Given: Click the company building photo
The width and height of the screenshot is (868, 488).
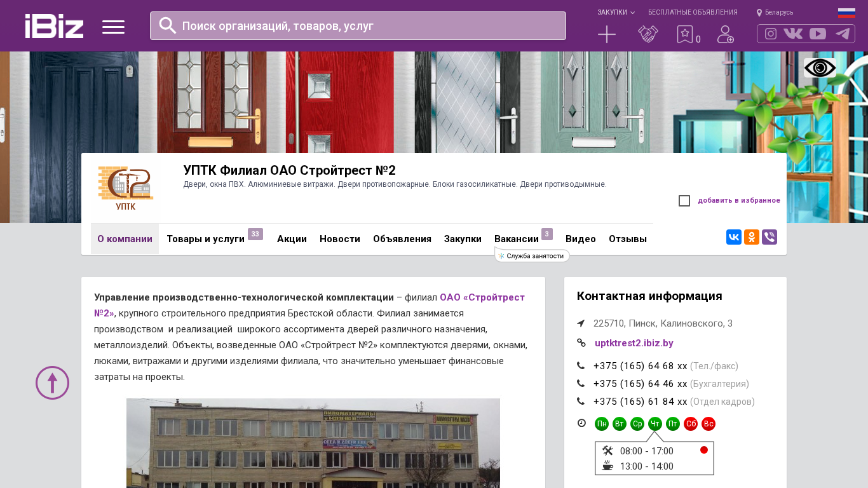Looking at the screenshot, I should pyautogui.click(x=313, y=443).
